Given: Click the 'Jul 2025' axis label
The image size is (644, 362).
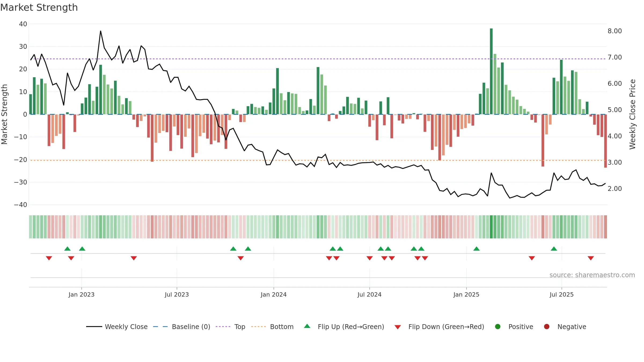Looking at the screenshot, I should coord(562,294).
